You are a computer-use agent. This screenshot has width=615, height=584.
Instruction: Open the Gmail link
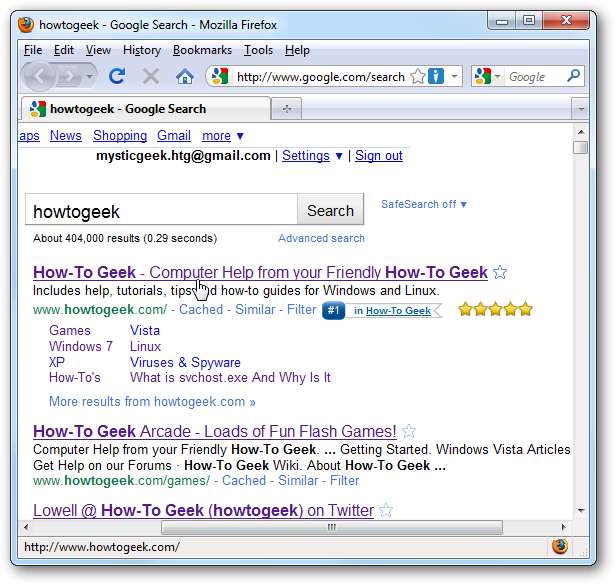tap(174, 136)
